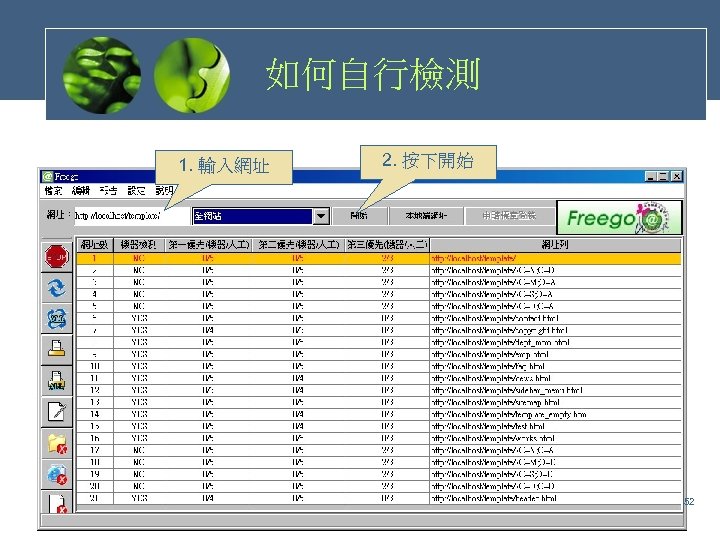Viewport: 720px width, 540px height.
Task: Click the 機器檢測 column header
Action: click(x=138, y=245)
